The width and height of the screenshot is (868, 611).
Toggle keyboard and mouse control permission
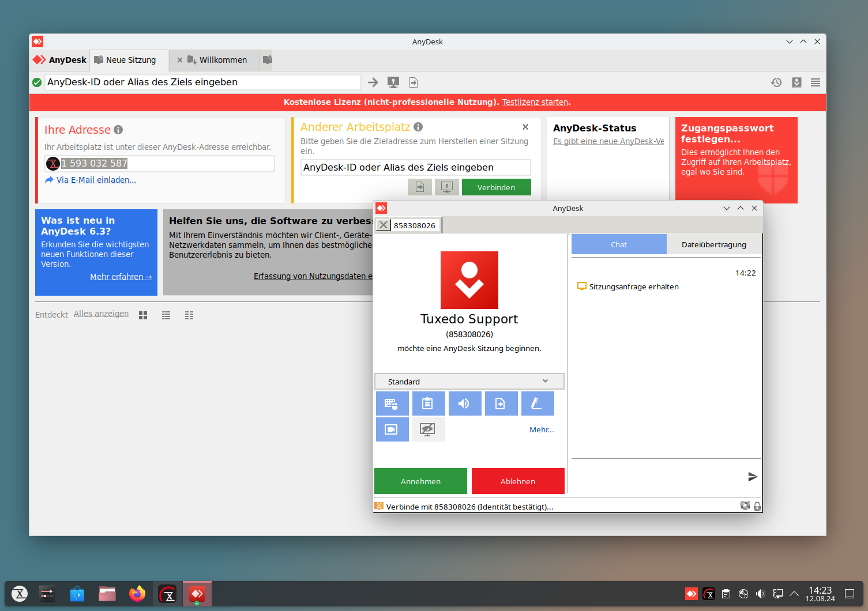click(392, 403)
